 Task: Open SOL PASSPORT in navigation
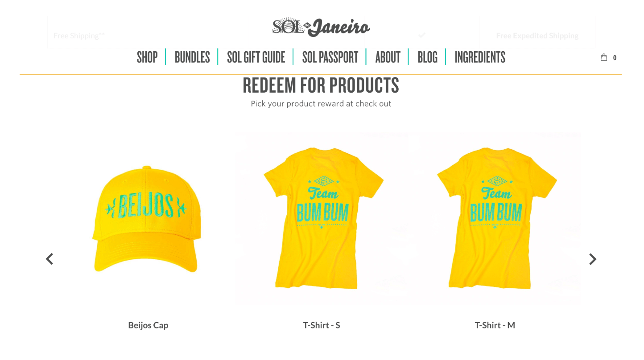(x=330, y=57)
